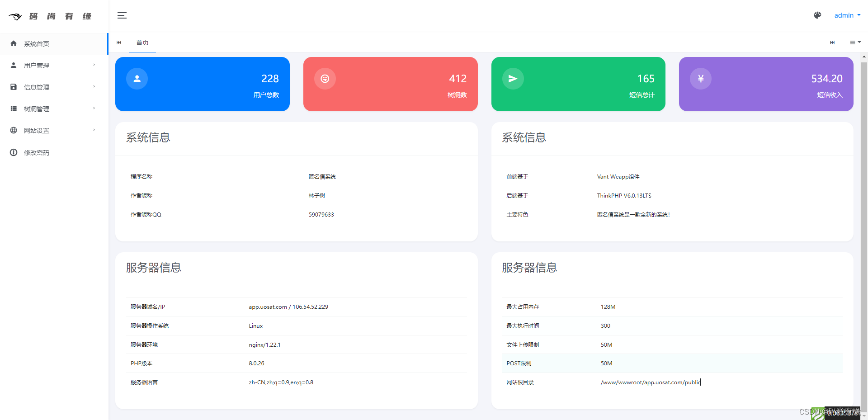Open 树洞管理 menu item
The height and width of the screenshot is (420, 868).
coord(54,109)
